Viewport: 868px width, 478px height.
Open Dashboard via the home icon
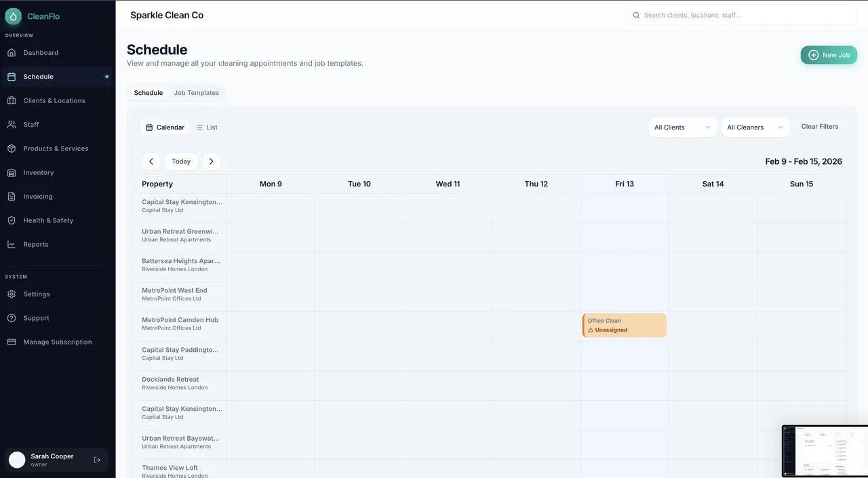12,53
